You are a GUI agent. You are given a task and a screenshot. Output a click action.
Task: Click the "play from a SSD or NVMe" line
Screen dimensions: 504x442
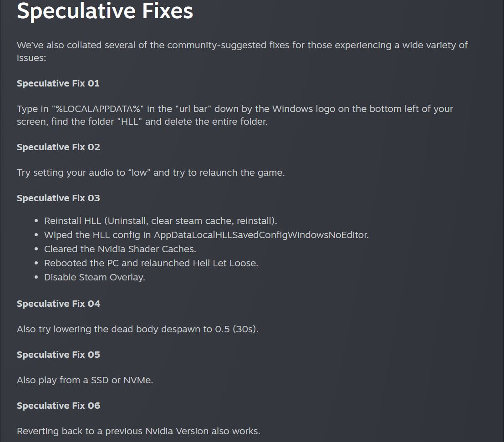coord(85,380)
